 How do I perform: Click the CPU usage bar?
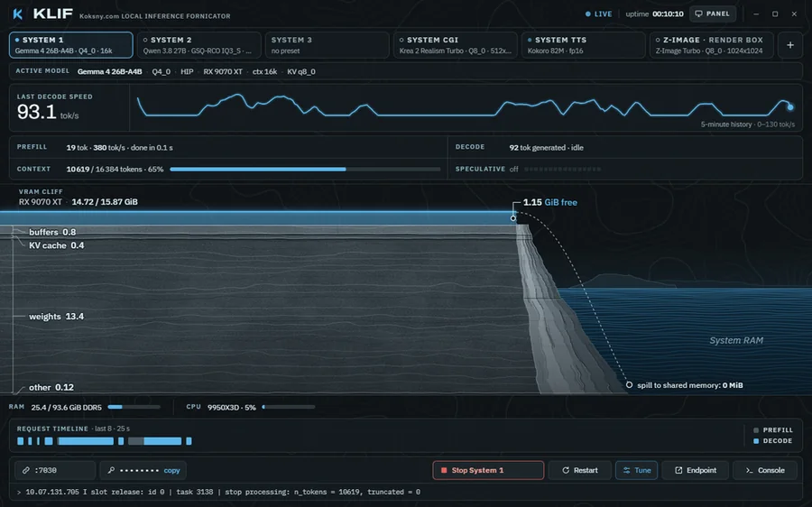(289, 407)
